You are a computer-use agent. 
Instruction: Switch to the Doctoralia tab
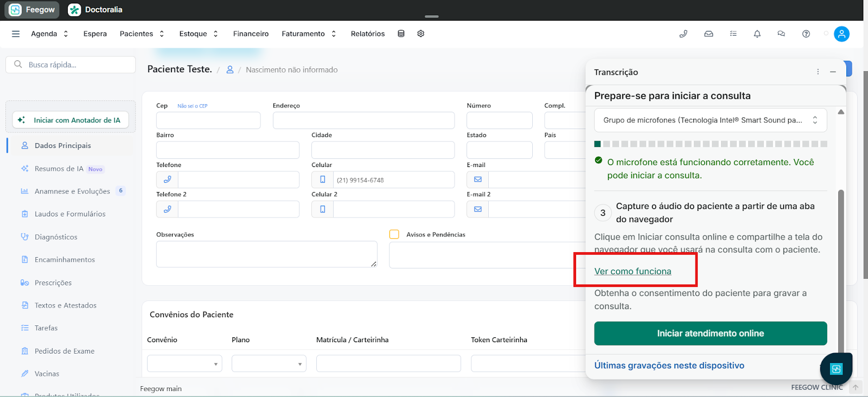click(95, 10)
